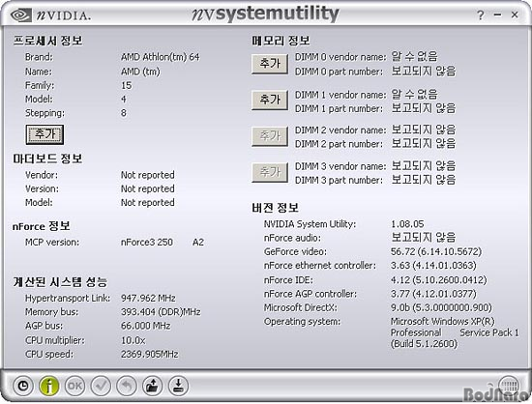
Task: Click the CPU multiplier value 10.0x
Action: pos(133,340)
